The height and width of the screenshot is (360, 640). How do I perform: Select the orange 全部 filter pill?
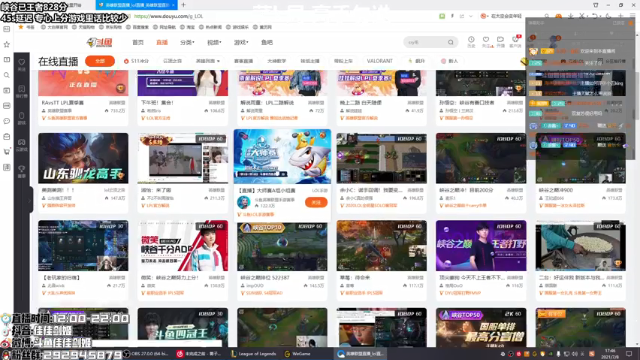100,61
